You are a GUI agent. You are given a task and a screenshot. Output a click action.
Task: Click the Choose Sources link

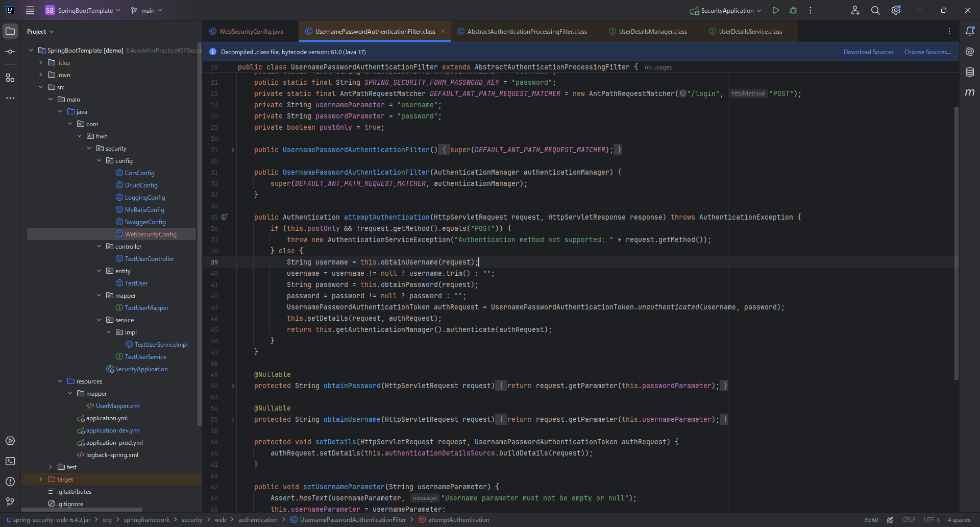click(927, 52)
